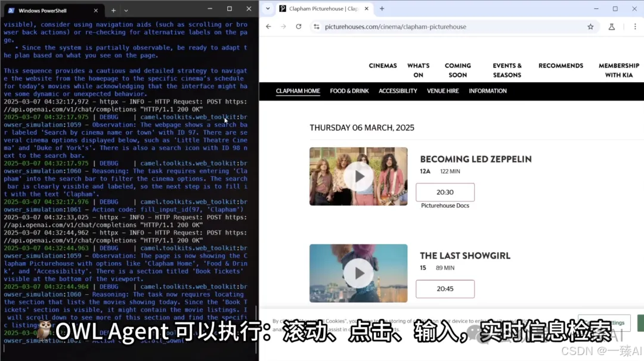
Task: Maximize the Chrome window
Action: 615,8
